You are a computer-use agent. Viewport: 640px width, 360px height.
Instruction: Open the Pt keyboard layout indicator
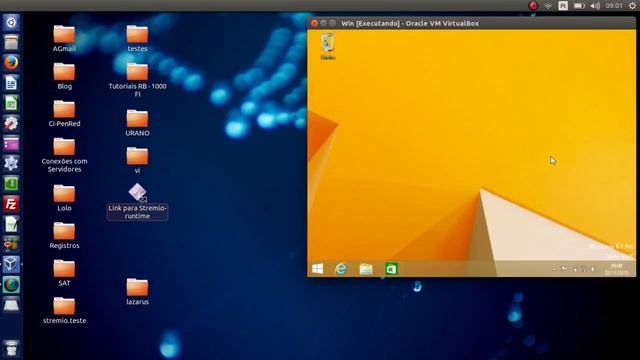563,6
